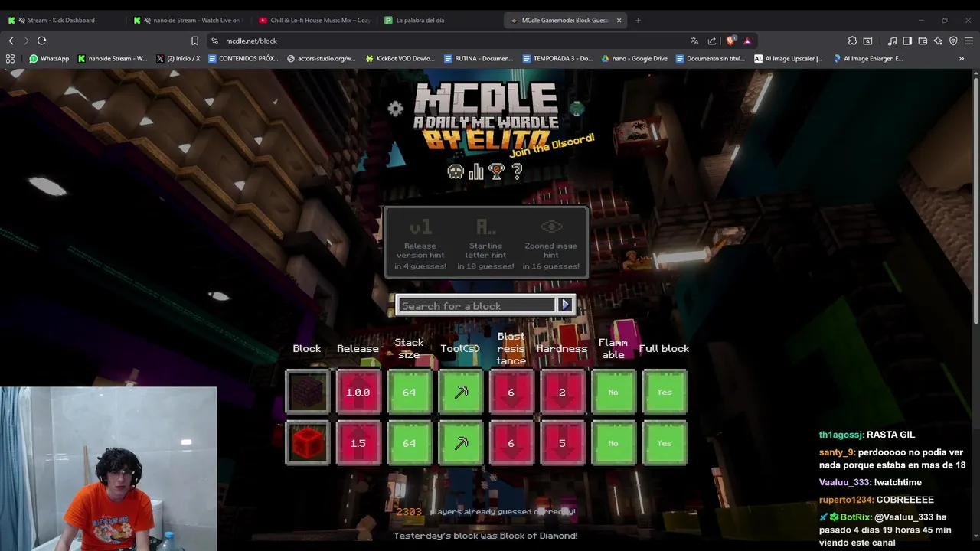The image size is (980, 551).
Task: Open the actors-studio.org bookmark
Action: 322,58
